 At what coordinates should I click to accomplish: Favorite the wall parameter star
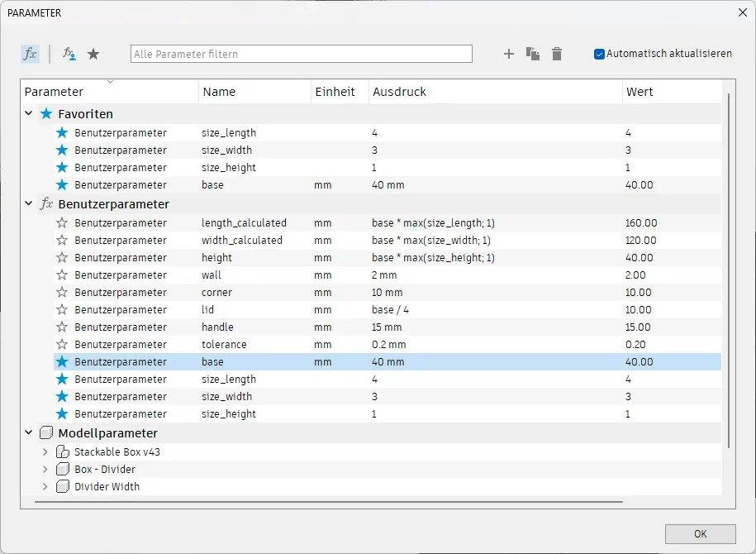[x=62, y=275]
